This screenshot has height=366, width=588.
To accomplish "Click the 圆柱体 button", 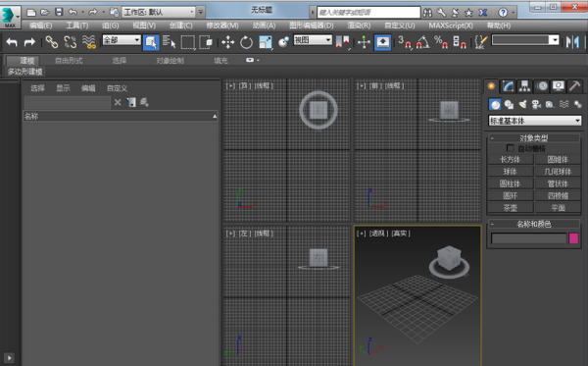I will (510, 183).
